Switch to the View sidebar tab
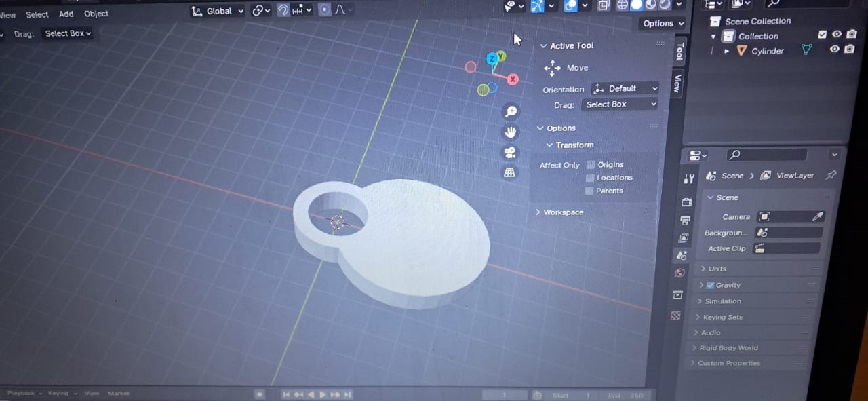868x401 pixels. [676, 83]
